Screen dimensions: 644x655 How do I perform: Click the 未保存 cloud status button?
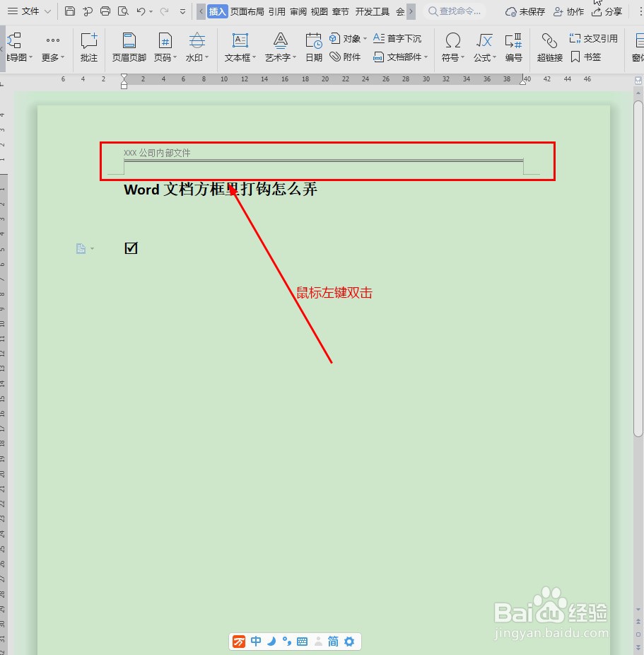[525, 12]
